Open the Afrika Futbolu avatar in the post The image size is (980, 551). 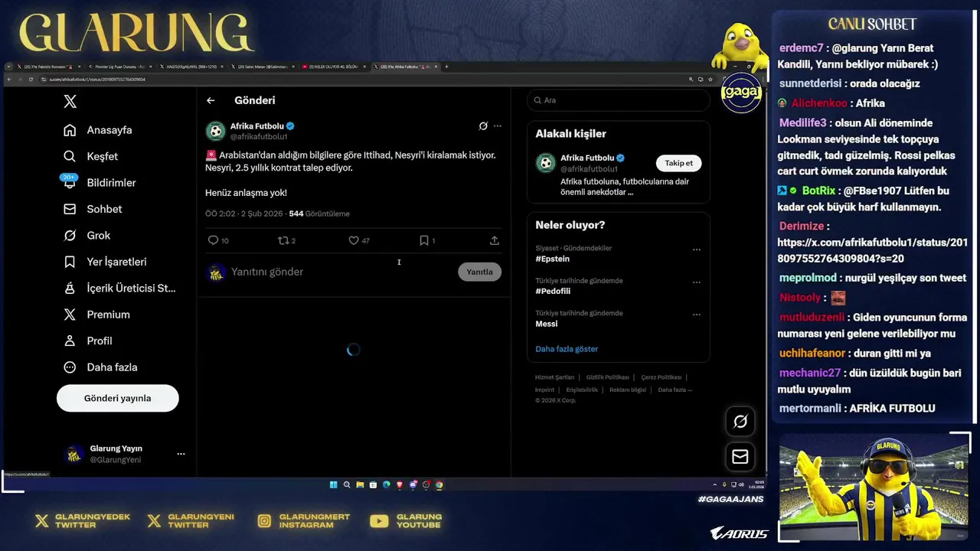[215, 131]
